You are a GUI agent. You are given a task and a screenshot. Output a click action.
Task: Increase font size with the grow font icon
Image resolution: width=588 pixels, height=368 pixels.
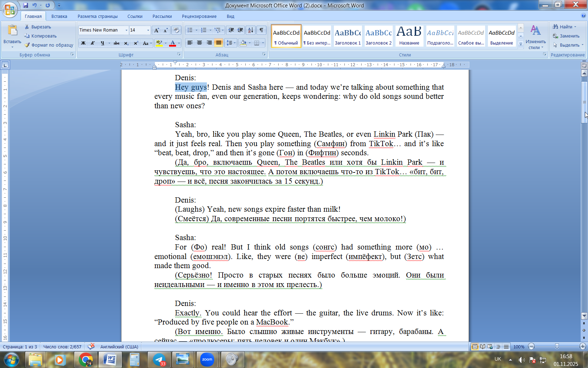click(x=156, y=30)
